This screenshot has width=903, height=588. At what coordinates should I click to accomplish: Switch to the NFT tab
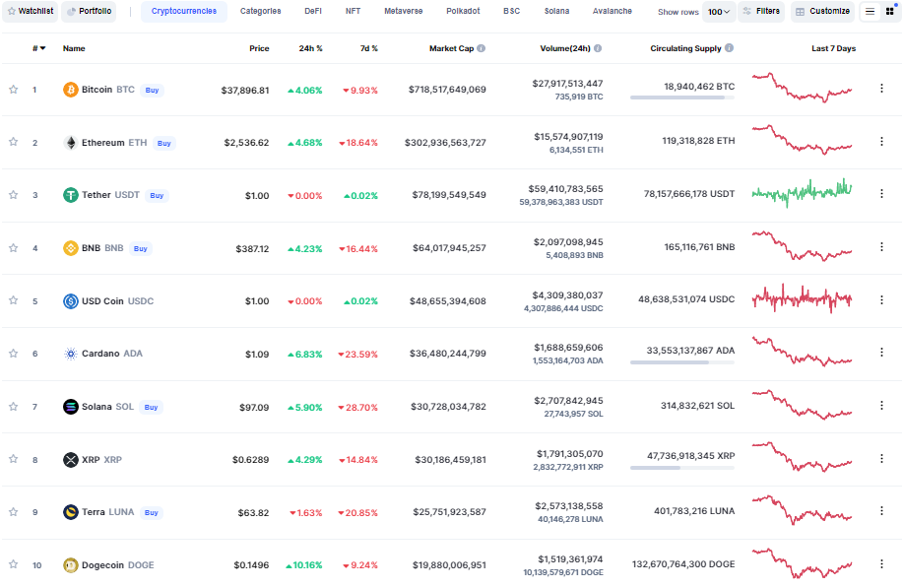(353, 11)
